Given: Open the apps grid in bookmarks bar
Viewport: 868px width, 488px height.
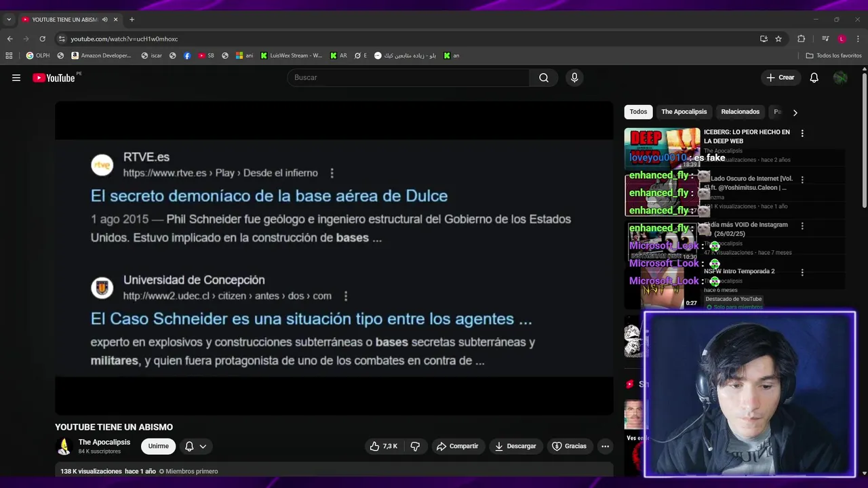Looking at the screenshot, I should (x=9, y=56).
